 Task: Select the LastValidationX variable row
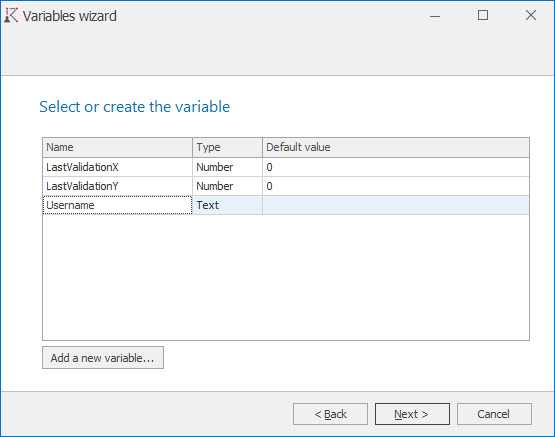(286, 167)
